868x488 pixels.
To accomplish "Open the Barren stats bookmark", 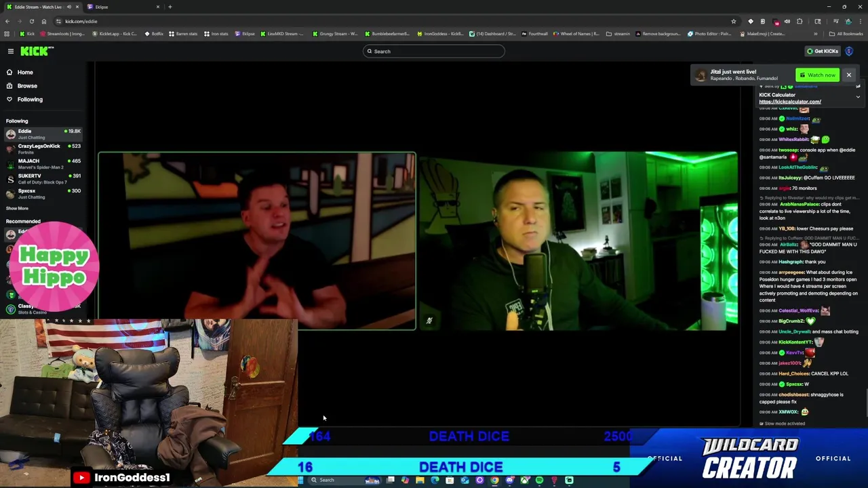I will 183,33.
